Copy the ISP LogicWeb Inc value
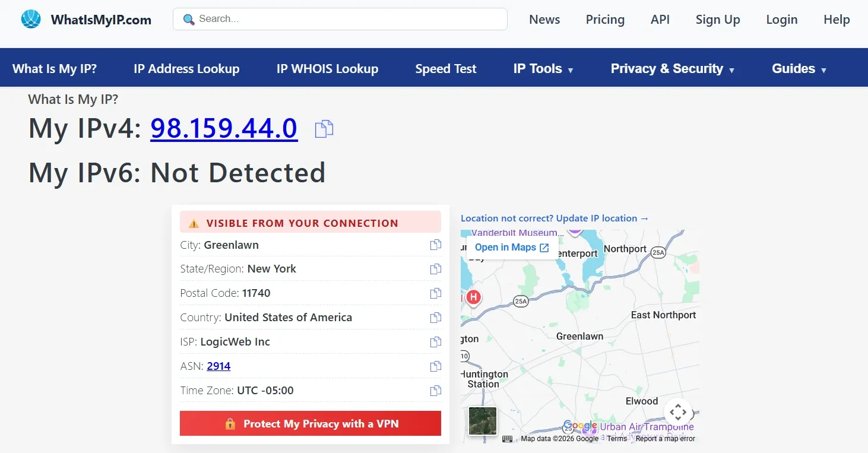 [436, 342]
